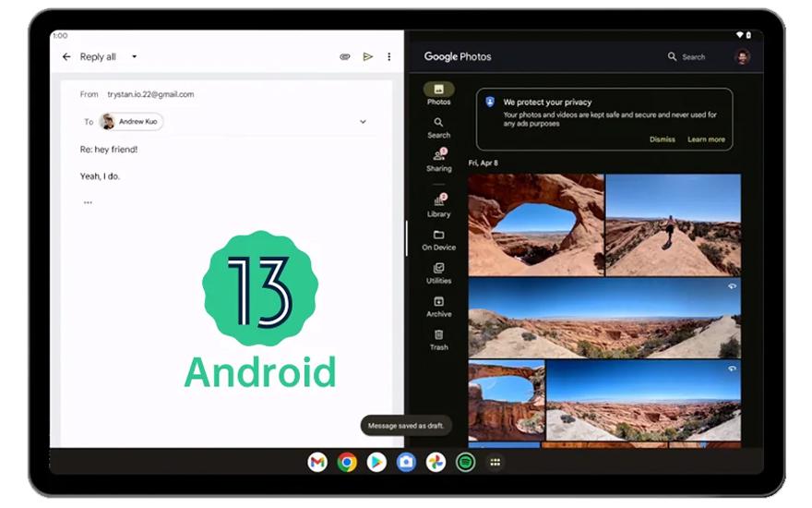Open the Archive section
The height and width of the screenshot is (508, 812).
(x=439, y=307)
